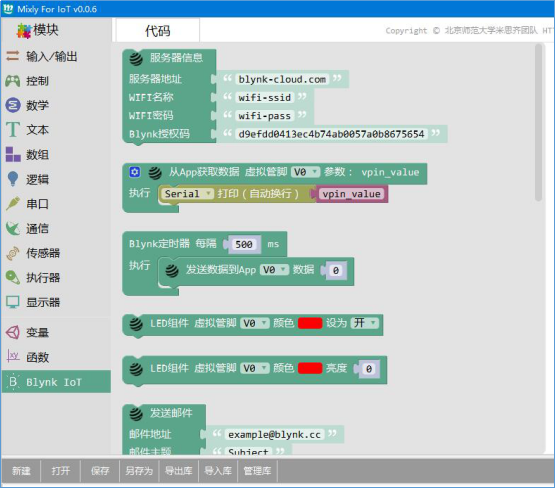Open the 执行器 actuator icon category
This screenshot has height=489, width=556.
13,277
